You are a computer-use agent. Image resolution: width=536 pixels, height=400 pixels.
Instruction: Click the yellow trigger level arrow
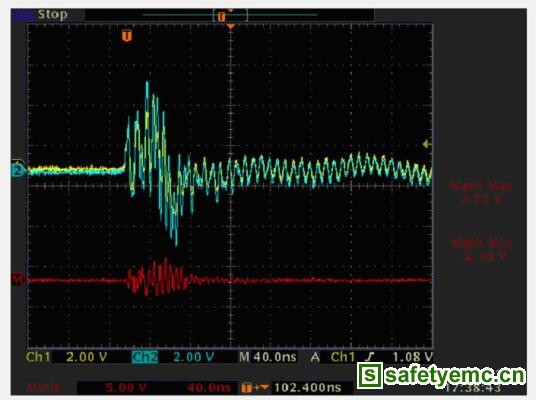coord(427,144)
